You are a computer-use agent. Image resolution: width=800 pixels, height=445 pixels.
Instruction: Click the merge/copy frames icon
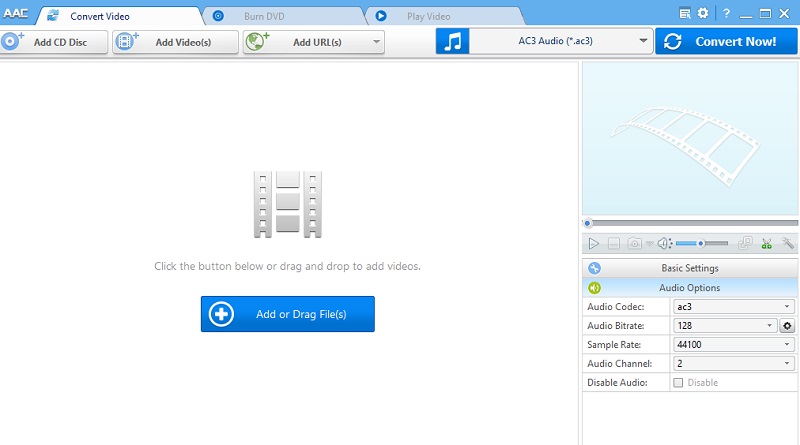pos(745,243)
